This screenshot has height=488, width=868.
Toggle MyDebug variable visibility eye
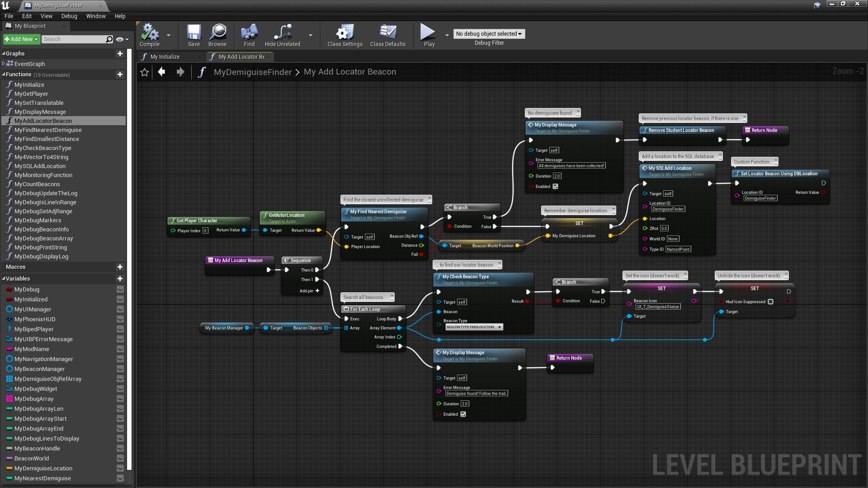[x=120, y=290]
